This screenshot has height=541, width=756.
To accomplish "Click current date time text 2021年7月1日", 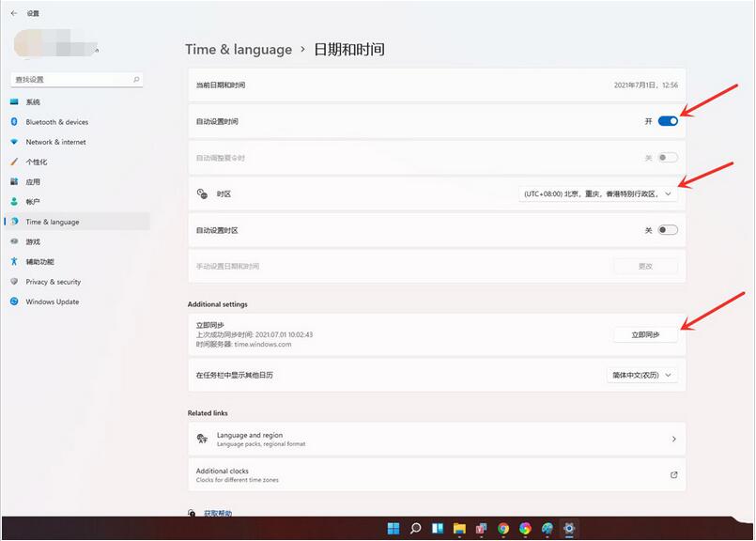I will tap(645, 85).
